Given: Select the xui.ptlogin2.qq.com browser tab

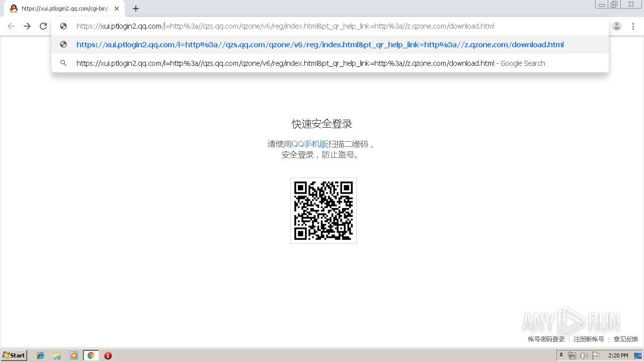Looking at the screenshot, I should coord(64,9).
